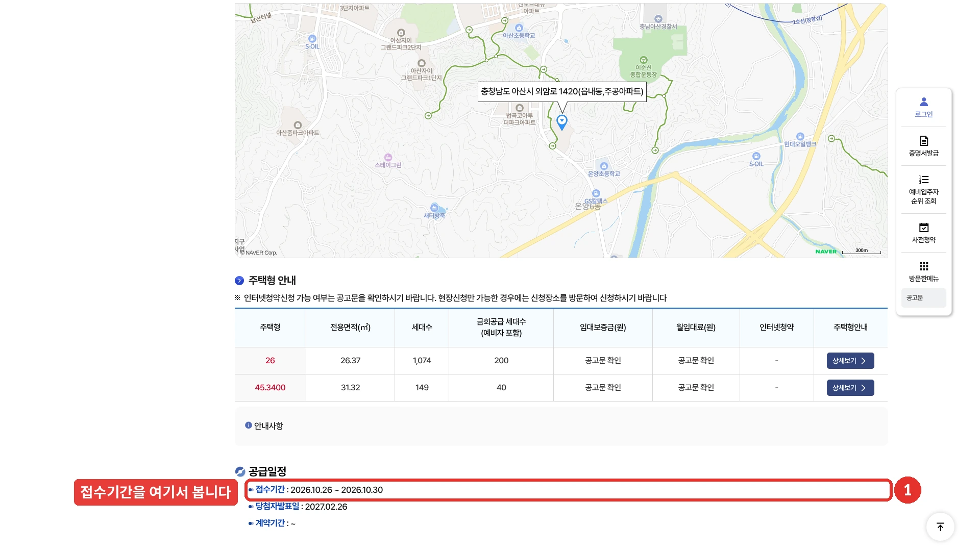Open 상세보기 for housing type 26

point(850,361)
